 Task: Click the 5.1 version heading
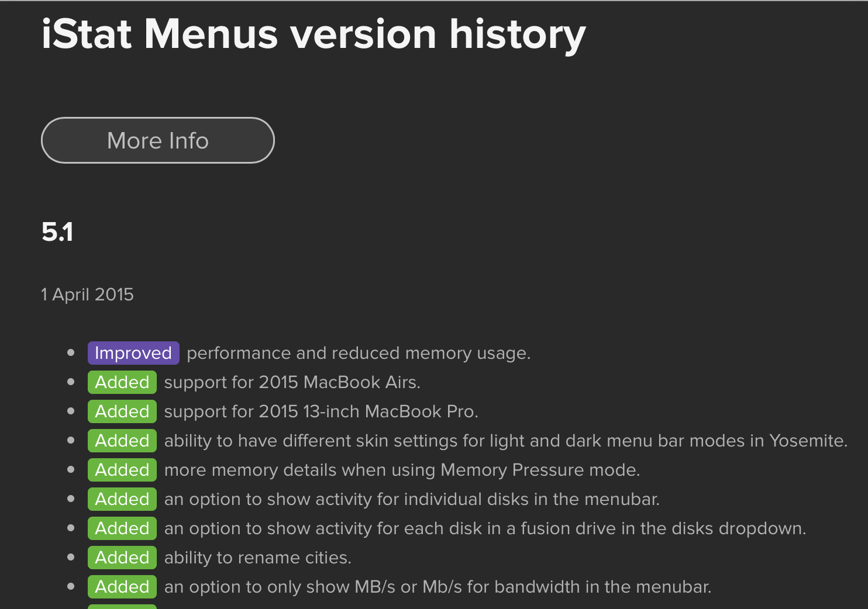click(57, 232)
